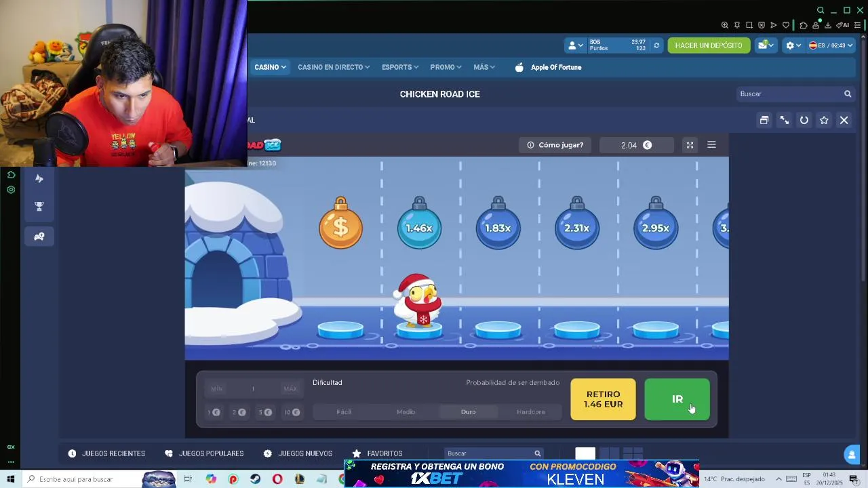
Task: Open the JUEGOS RECIENTES tab
Action: click(106, 453)
